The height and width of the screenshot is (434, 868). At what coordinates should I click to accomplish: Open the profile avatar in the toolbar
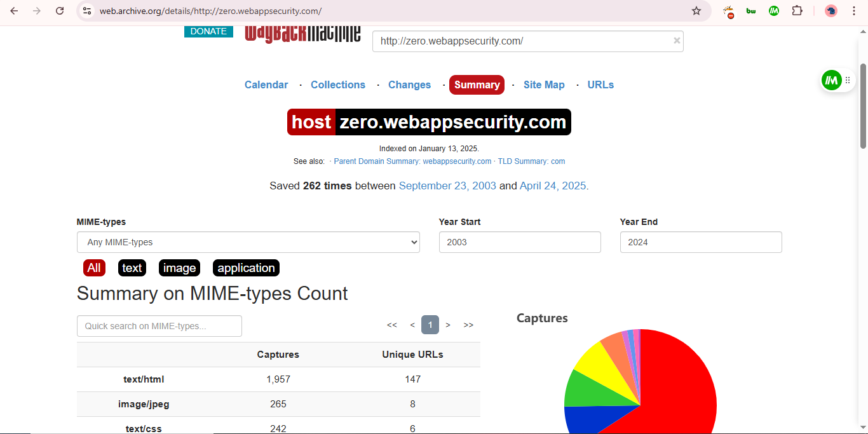[831, 11]
